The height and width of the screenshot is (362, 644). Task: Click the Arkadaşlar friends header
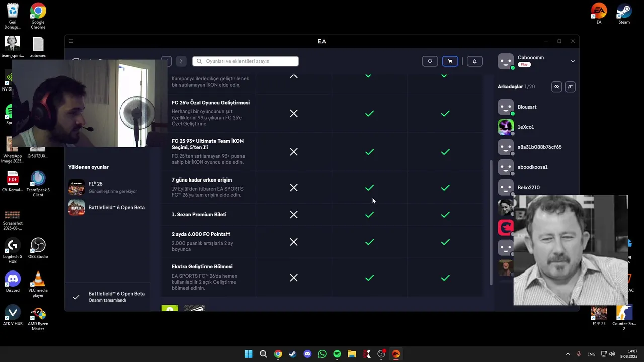click(510, 87)
